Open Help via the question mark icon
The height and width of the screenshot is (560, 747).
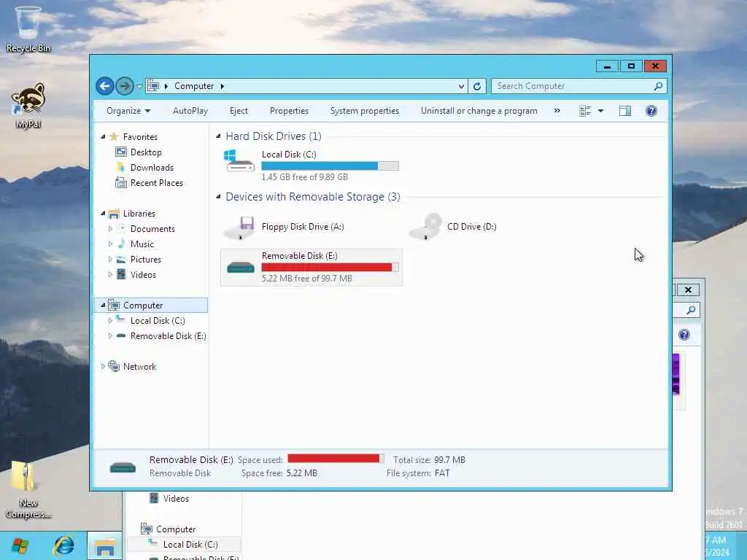tap(651, 111)
